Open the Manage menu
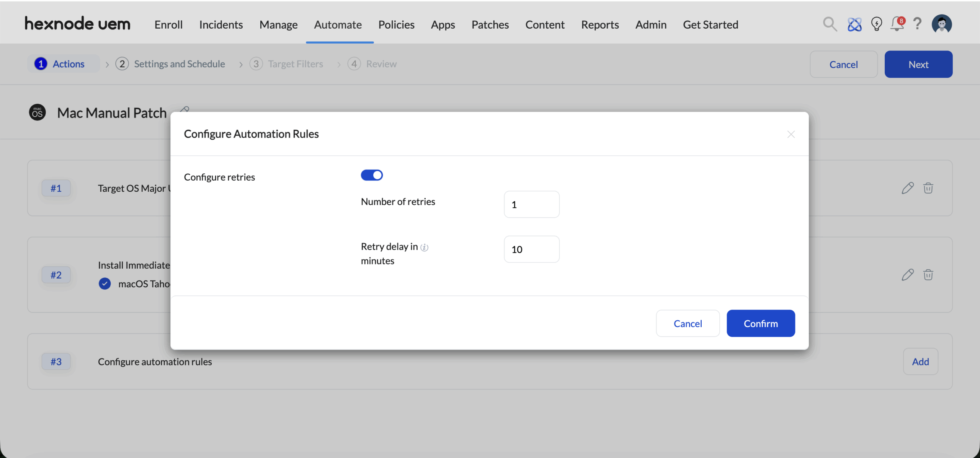The image size is (980, 458). pos(278,24)
